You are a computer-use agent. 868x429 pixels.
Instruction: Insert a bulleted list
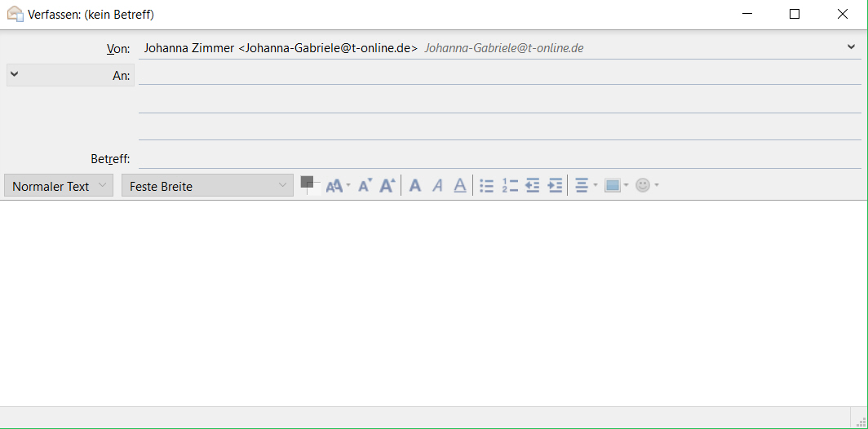[x=486, y=185]
